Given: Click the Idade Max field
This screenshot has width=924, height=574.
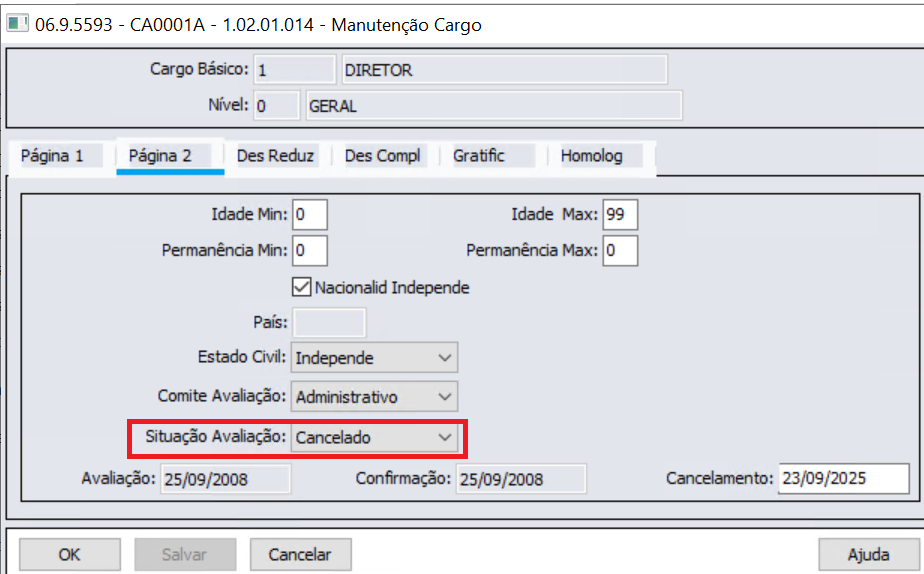Looking at the screenshot, I should click(620, 214).
